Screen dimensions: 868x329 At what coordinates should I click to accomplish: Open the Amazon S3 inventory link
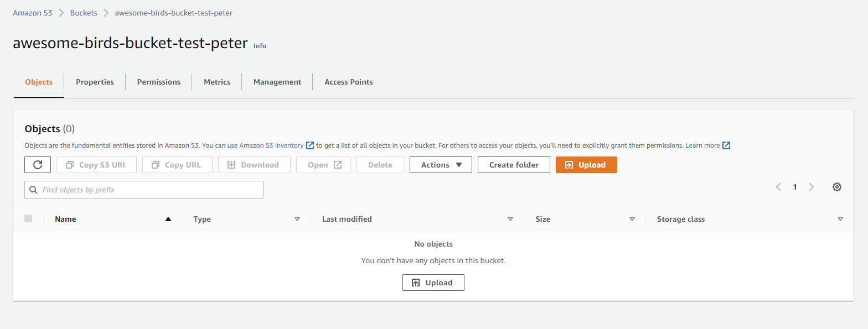click(271, 145)
